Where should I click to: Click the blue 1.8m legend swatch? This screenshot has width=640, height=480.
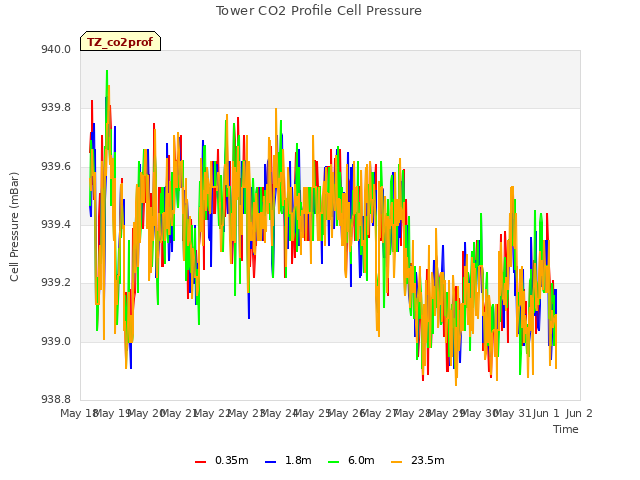(x=271, y=462)
